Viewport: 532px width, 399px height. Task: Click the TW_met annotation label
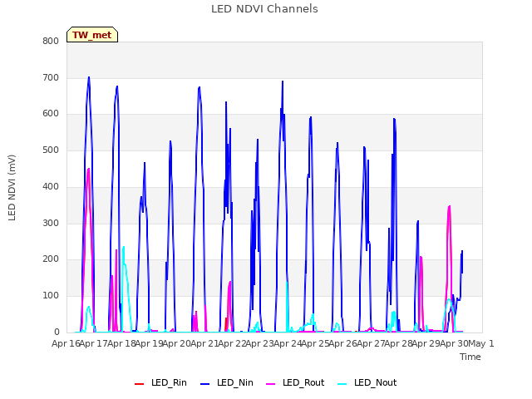(x=92, y=35)
